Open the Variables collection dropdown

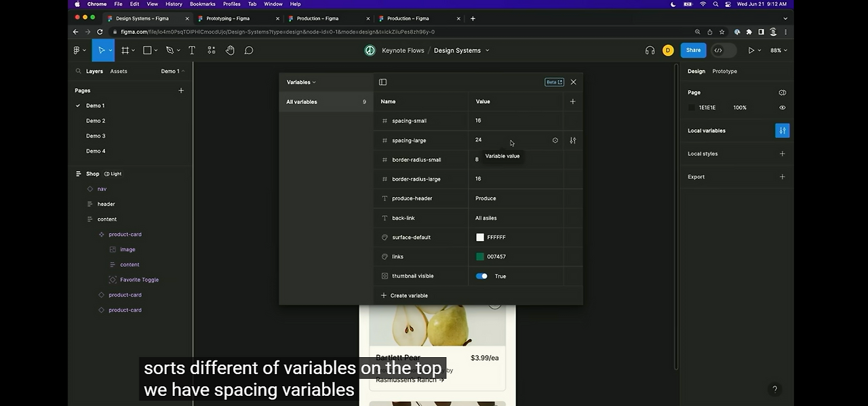301,82
